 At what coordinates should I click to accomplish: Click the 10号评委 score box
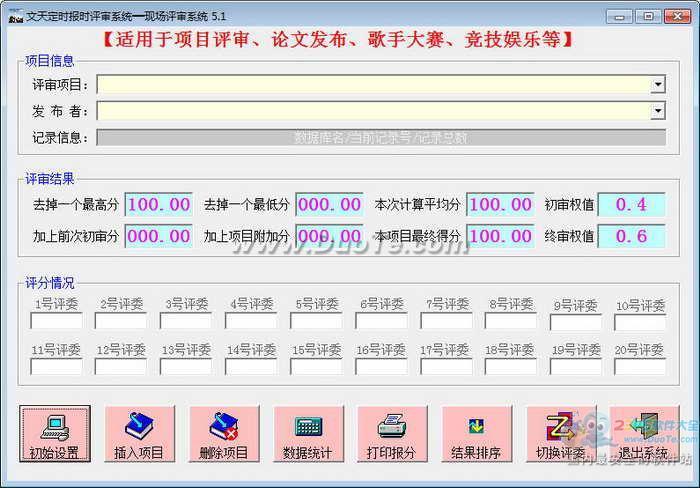point(640,323)
